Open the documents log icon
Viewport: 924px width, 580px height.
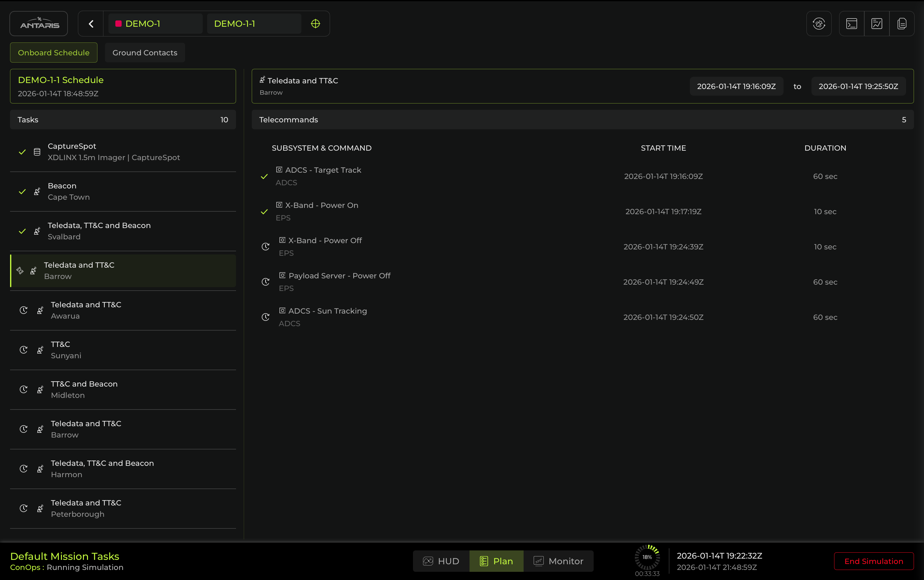click(902, 24)
